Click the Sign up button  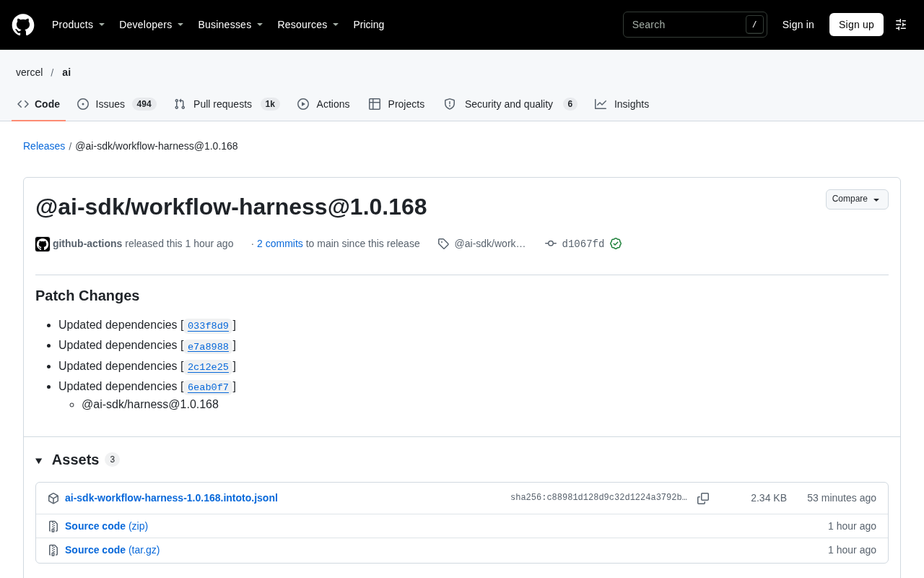[x=856, y=25]
